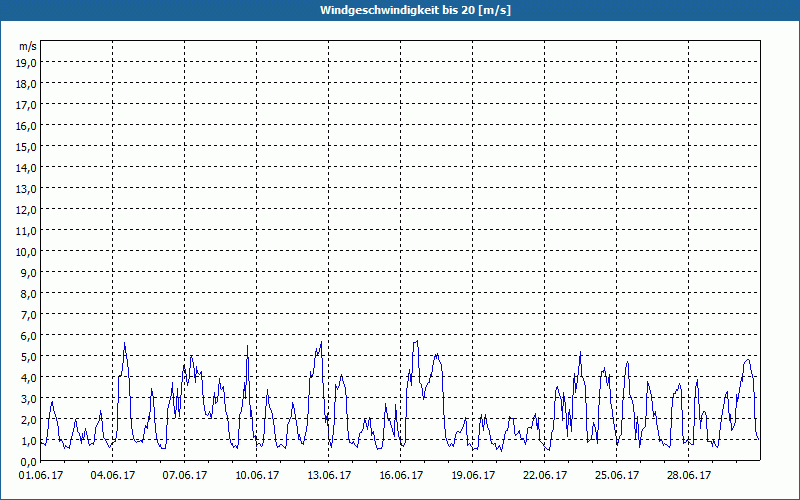Click the date label 28.06.17
Screen dimensions: 800x500
(x=688, y=476)
